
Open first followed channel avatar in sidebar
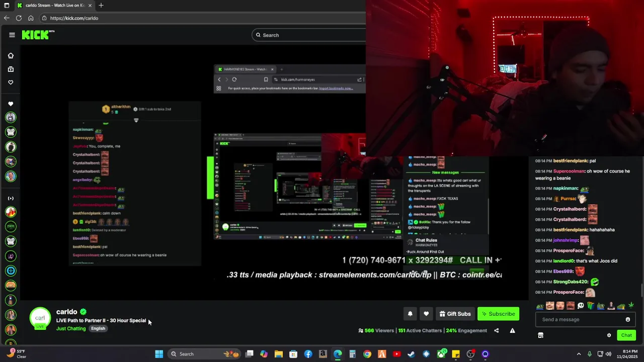click(11, 117)
